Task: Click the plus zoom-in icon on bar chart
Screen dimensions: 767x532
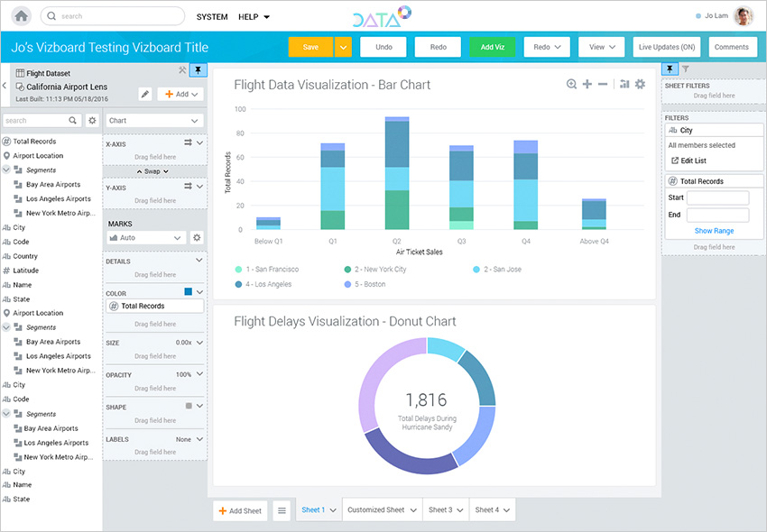Action: 587,84
